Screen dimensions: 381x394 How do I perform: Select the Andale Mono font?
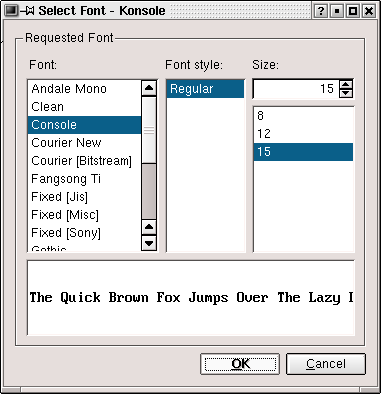tap(84, 89)
